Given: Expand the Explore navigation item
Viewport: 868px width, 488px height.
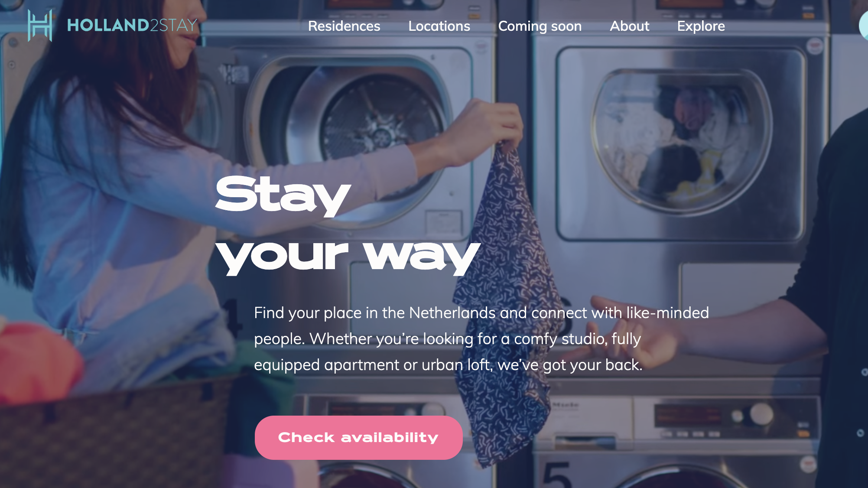Looking at the screenshot, I should (701, 26).
